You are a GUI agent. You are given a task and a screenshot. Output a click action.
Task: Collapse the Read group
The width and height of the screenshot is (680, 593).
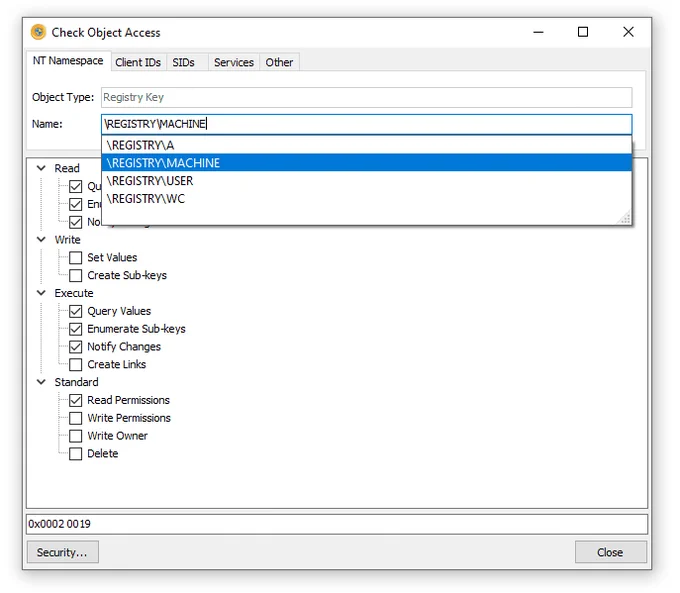41,168
